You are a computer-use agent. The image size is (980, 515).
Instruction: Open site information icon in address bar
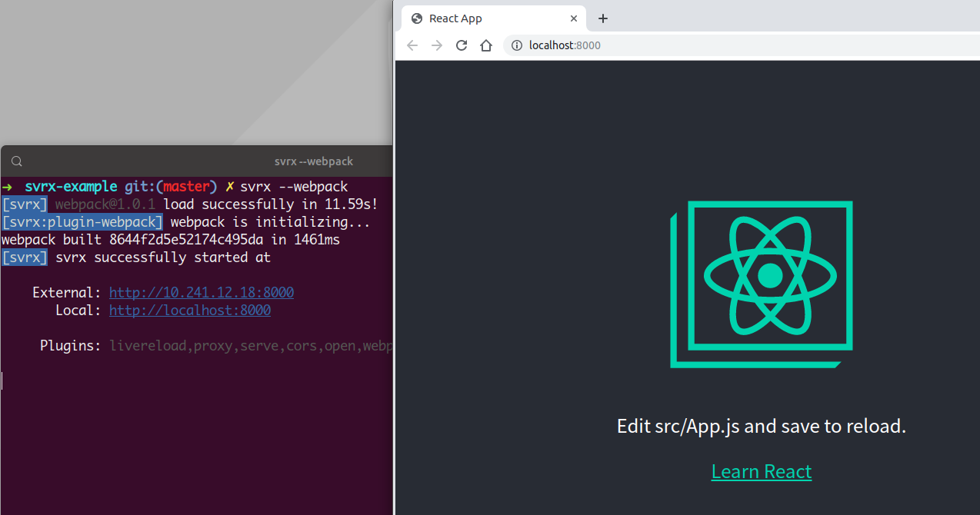pyautogui.click(x=517, y=45)
